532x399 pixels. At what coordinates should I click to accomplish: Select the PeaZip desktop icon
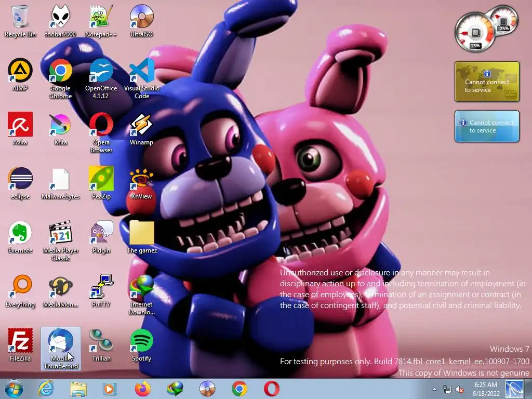101,182
